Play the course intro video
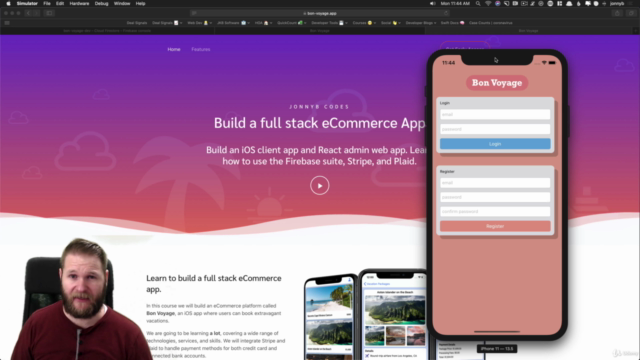Screen dimensions: 640x360 pyautogui.click(x=320, y=186)
